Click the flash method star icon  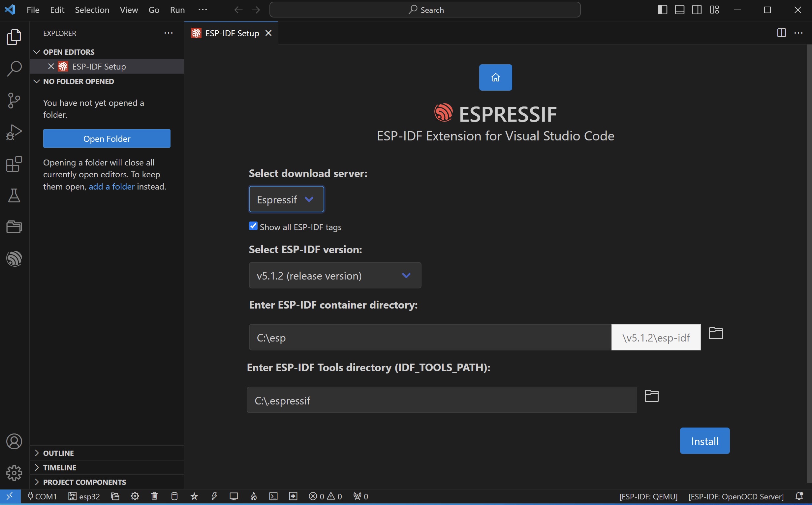194,496
